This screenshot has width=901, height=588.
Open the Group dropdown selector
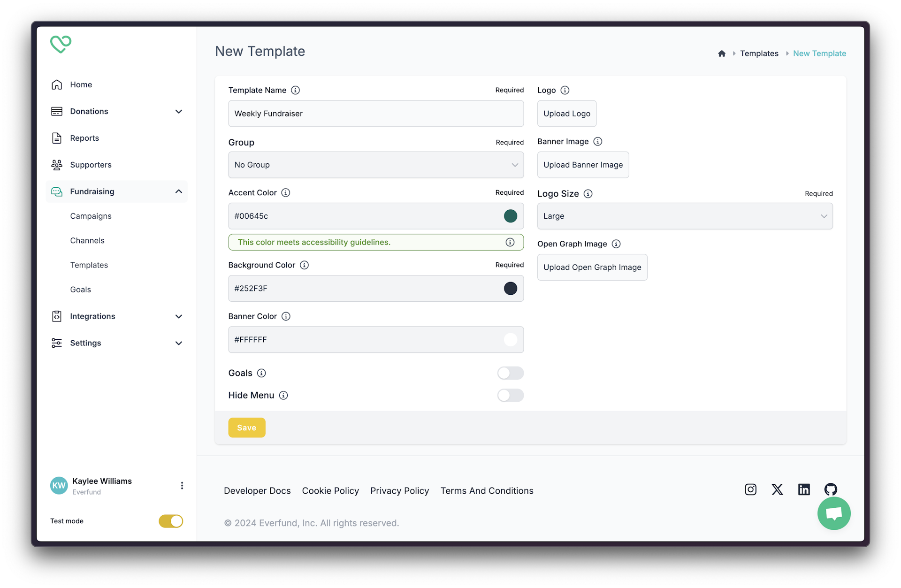pyautogui.click(x=376, y=165)
